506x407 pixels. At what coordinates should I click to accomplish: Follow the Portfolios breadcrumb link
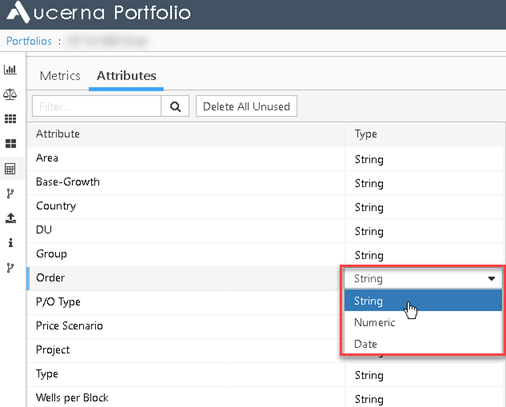pyautogui.click(x=29, y=41)
